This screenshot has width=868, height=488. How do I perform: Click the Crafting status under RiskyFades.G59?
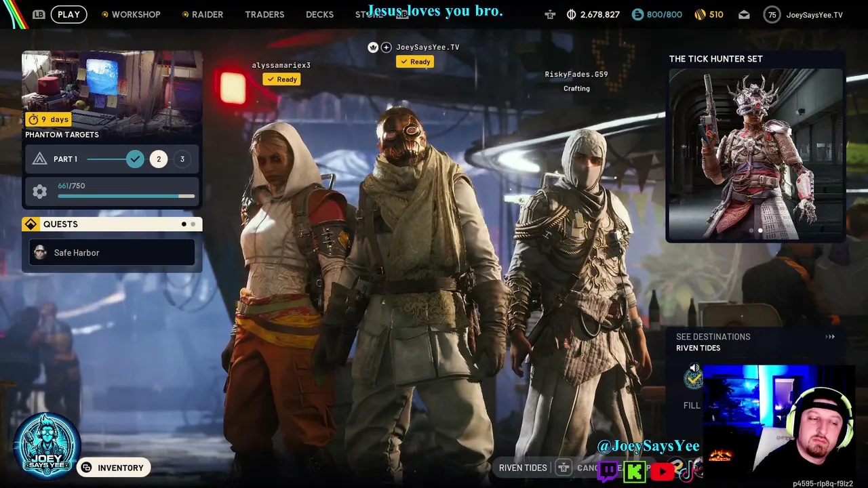pos(576,89)
